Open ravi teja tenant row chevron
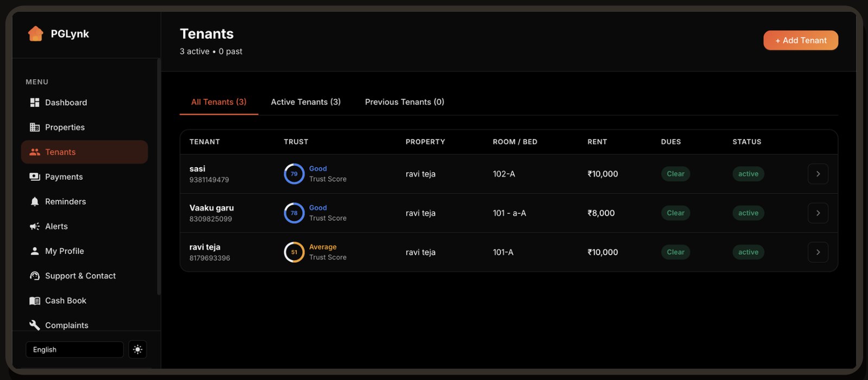 pyautogui.click(x=818, y=252)
